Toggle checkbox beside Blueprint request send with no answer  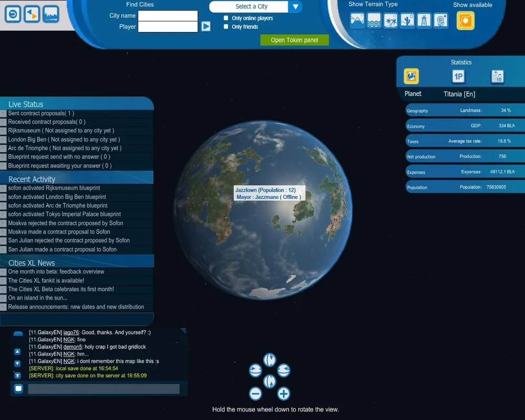pos(3,157)
